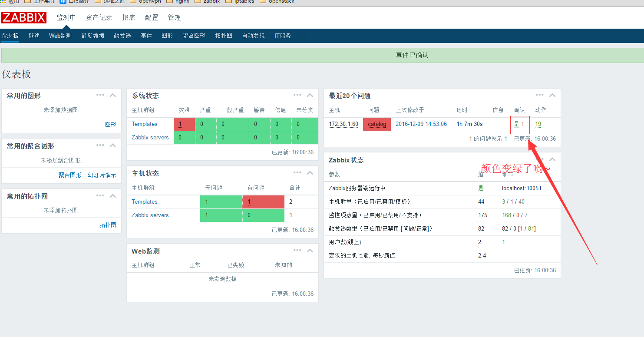Open options menu of 常用的聚合图形 widget

(100, 145)
